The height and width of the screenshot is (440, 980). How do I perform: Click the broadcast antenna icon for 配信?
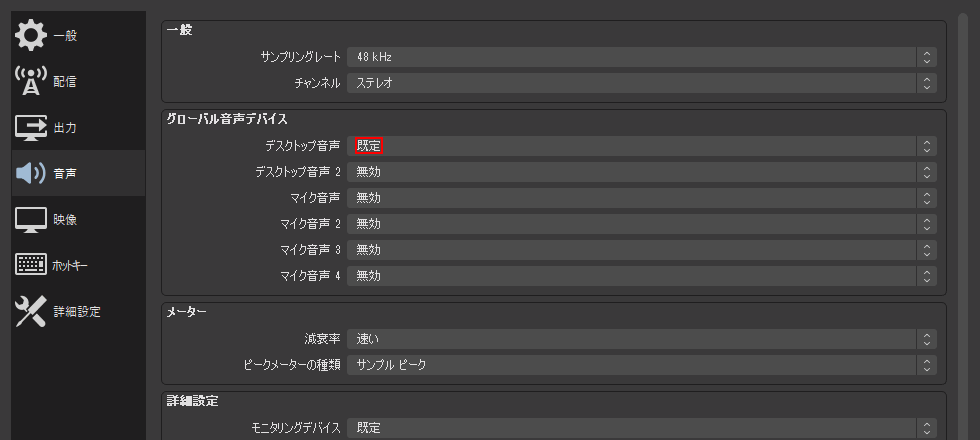[31, 81]
